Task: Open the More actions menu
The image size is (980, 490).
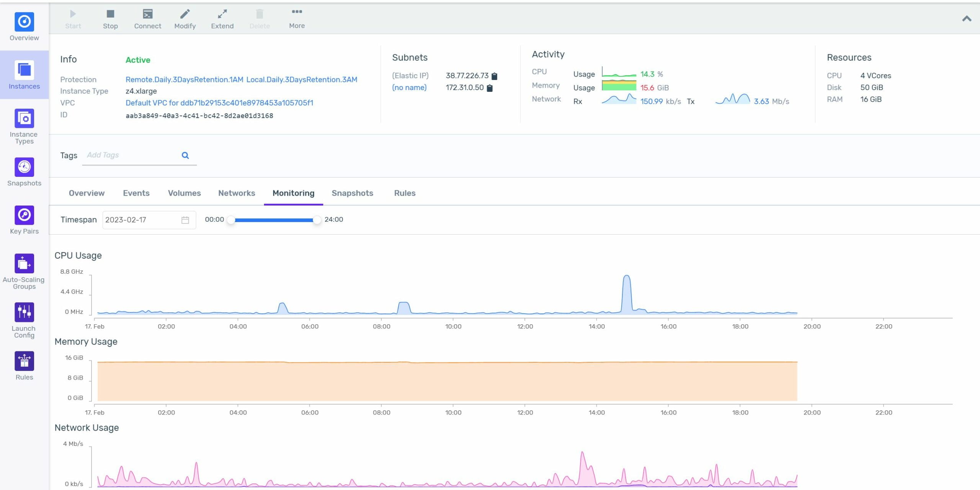Action: point(297,19)
